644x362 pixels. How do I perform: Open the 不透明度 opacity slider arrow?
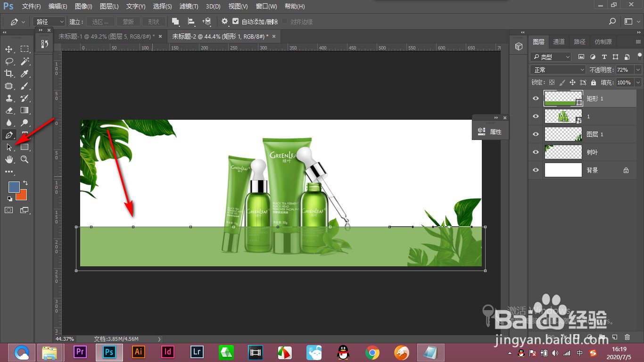[x=638, y=70]
